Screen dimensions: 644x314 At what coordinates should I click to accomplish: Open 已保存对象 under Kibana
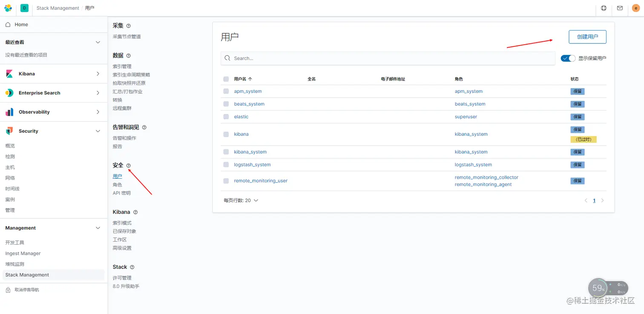click(x=124, y=231)
